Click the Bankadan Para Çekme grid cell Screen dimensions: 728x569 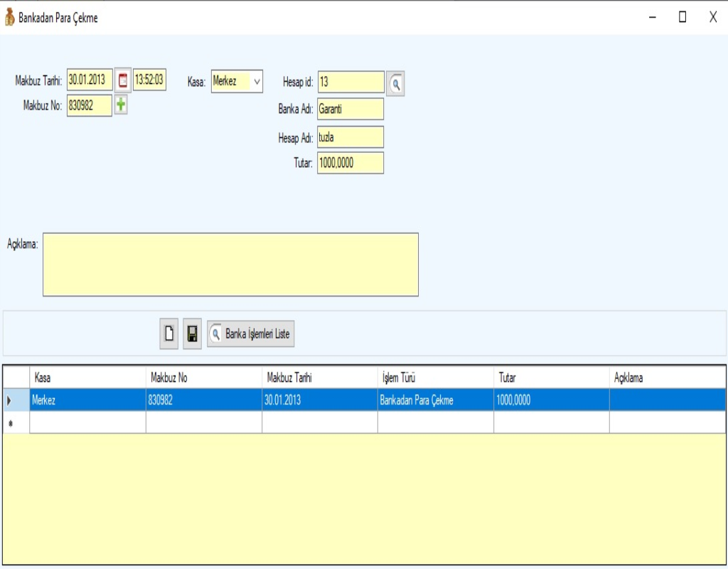435,400
